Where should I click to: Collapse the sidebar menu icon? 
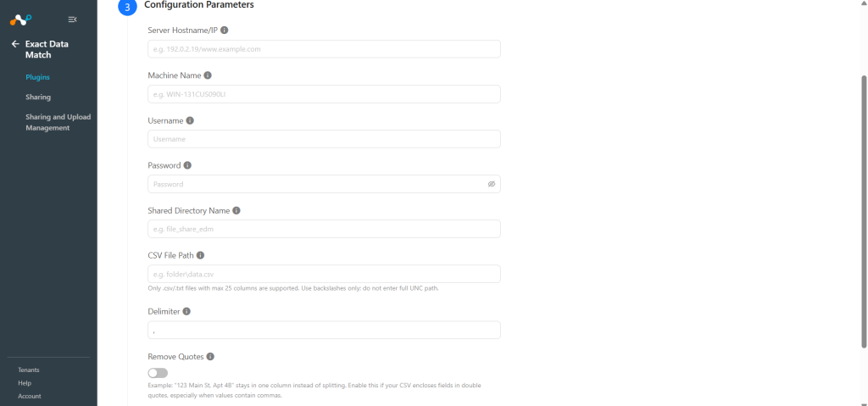point(73,19)
